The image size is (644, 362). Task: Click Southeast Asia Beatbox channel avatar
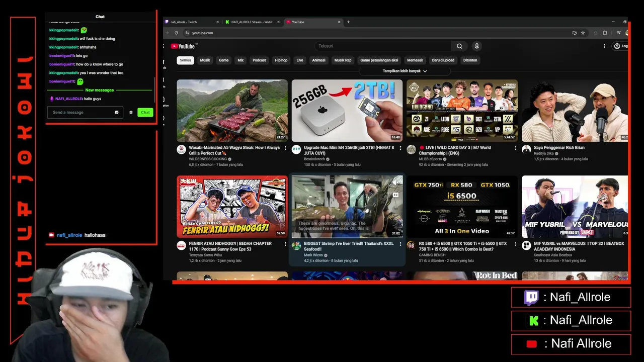(526, 245)
